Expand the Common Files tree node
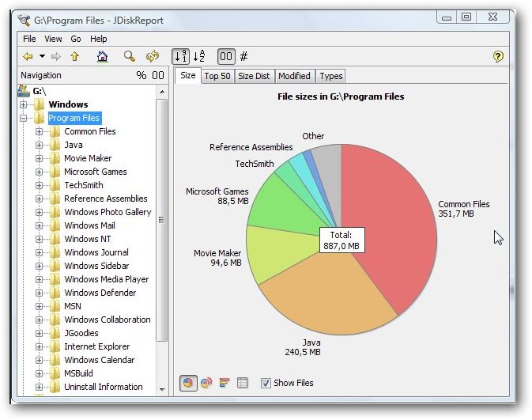This screenshot has width=532, height=420. pos(39,131)
